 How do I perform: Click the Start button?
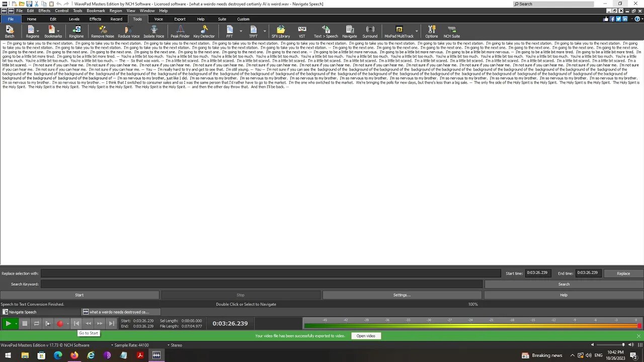pyautogui.click(x=79, y=295)
